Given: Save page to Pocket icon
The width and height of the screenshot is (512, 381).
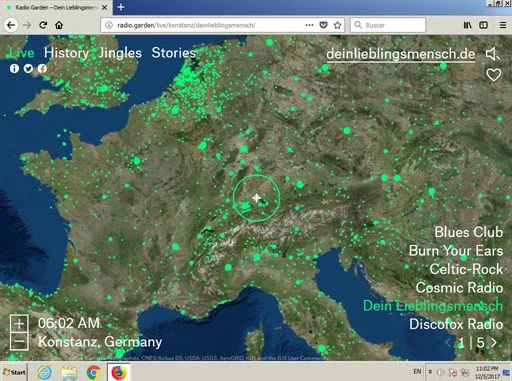Looking at the screenshot, I should click(x=323, y=25).
